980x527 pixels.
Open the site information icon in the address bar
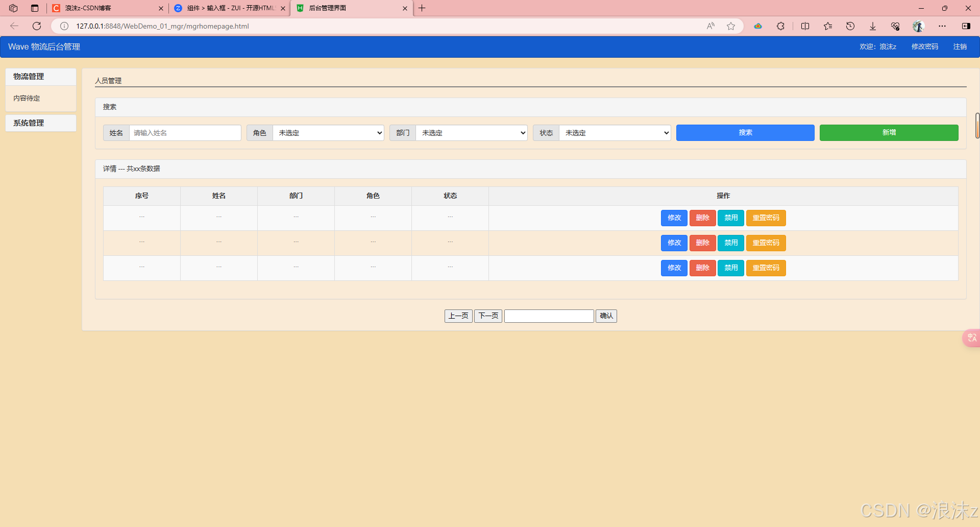(x=64, y=26)
